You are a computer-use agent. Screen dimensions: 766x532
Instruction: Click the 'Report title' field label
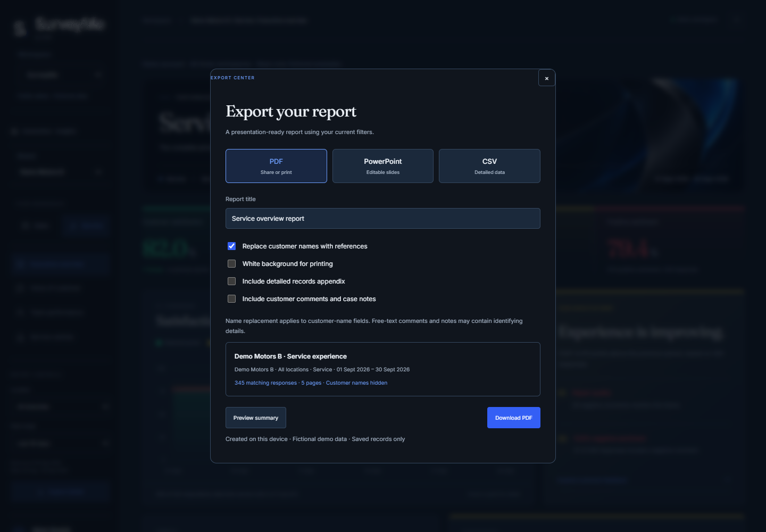click(240, 199)
